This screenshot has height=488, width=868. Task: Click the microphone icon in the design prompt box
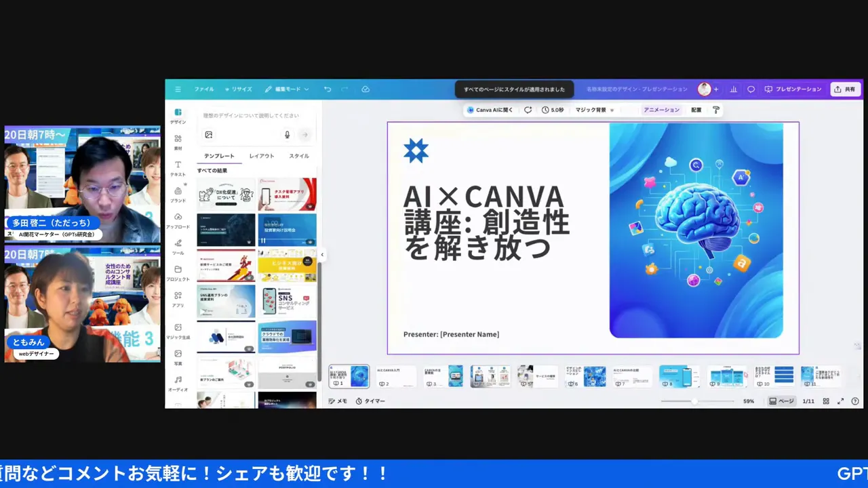click(x=287, y=134)
